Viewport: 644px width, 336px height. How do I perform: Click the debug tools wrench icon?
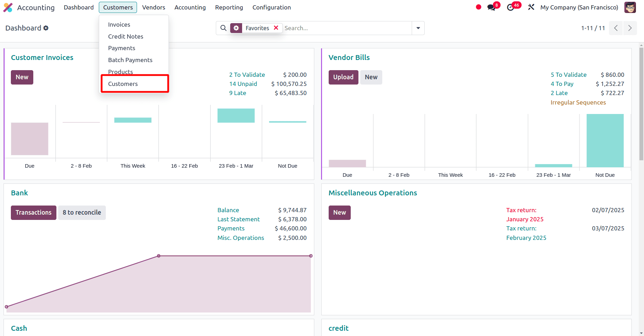tap(531, 7)
